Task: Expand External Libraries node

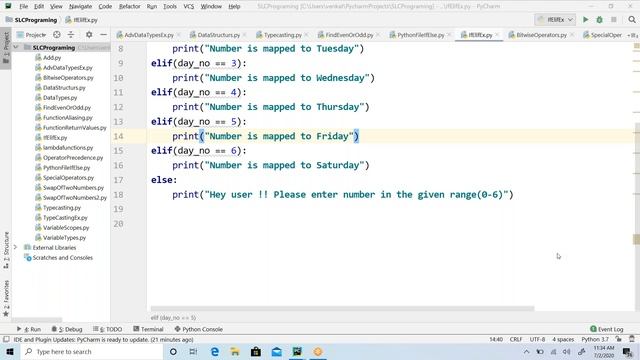Action: click(16, 247)
